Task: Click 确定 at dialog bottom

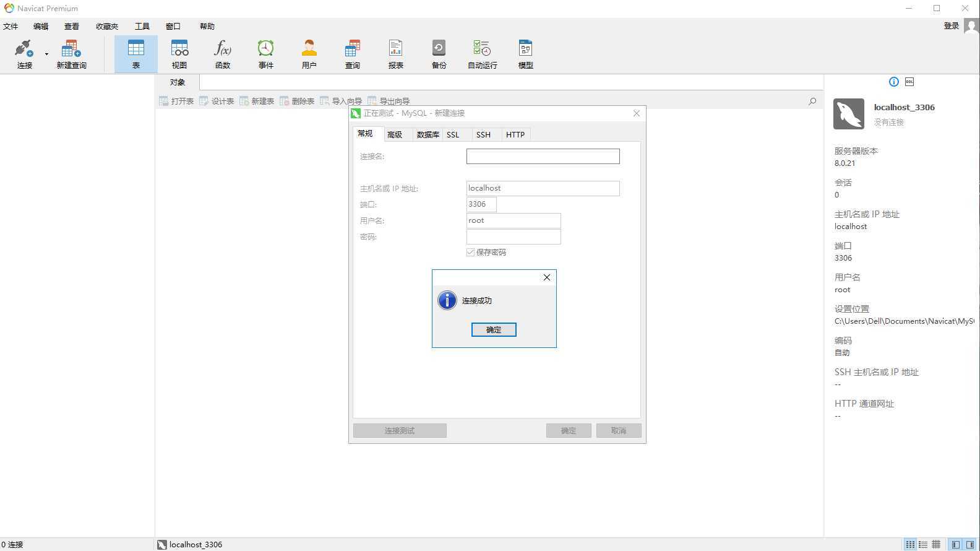Action: click(x=569, y=431)
